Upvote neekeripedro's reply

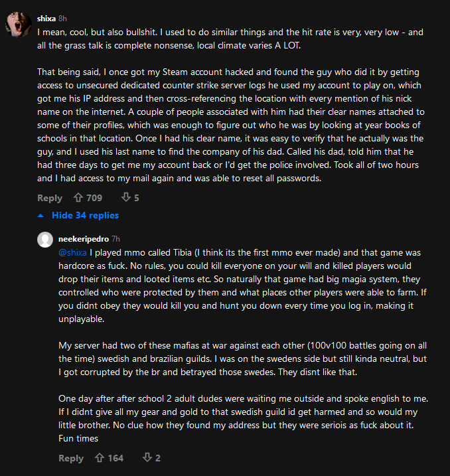(100, 458)
